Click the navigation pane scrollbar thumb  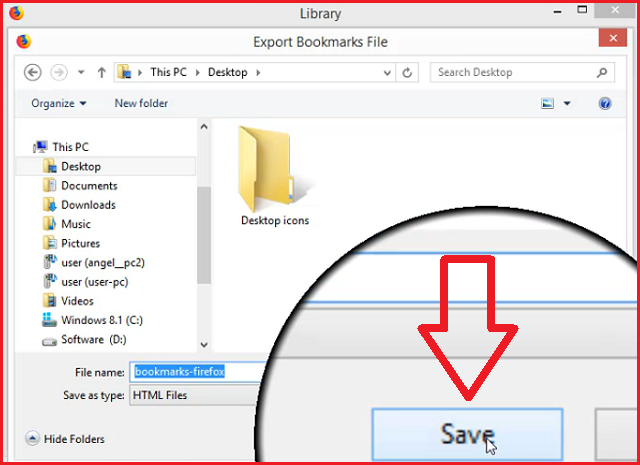point(204,235)
